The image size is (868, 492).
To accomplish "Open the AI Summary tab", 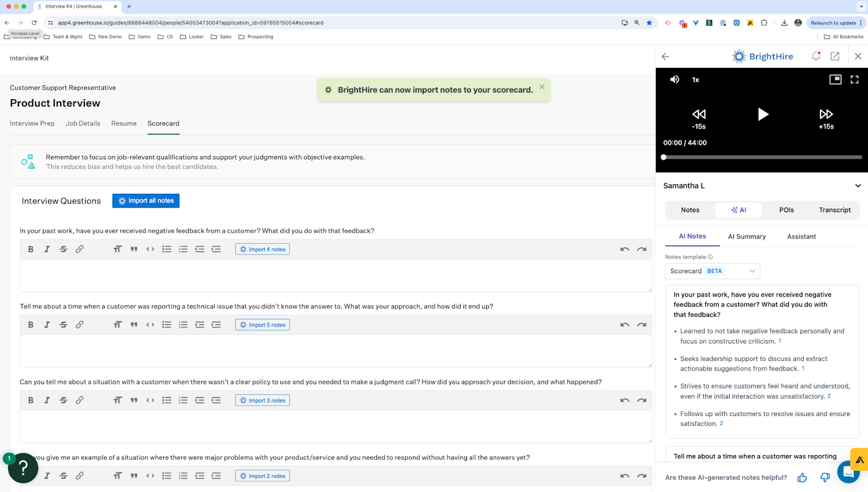I will click(x=746, y=237).
